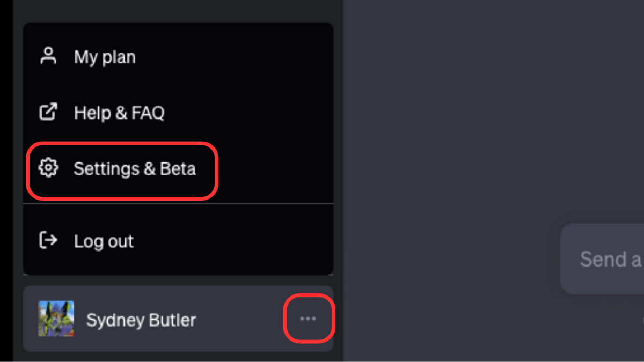Open the Help & FAQ link
This screenshot has height=362, width=644.
pos(178,113)
